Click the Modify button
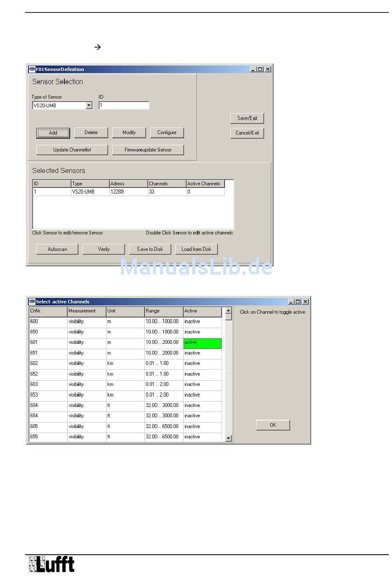Screen dimensions: 392x577 click(x=129, y=132)
